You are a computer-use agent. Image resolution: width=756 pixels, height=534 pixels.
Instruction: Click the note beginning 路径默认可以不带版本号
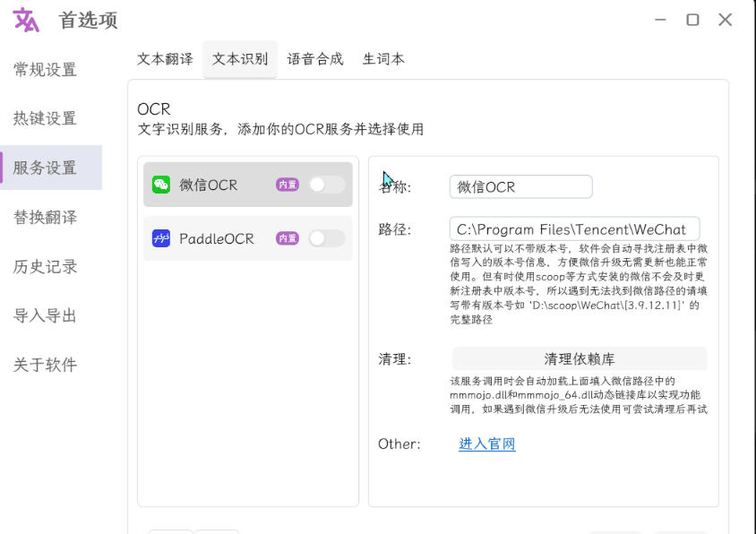pyautogui.click(x=579, y=284)
